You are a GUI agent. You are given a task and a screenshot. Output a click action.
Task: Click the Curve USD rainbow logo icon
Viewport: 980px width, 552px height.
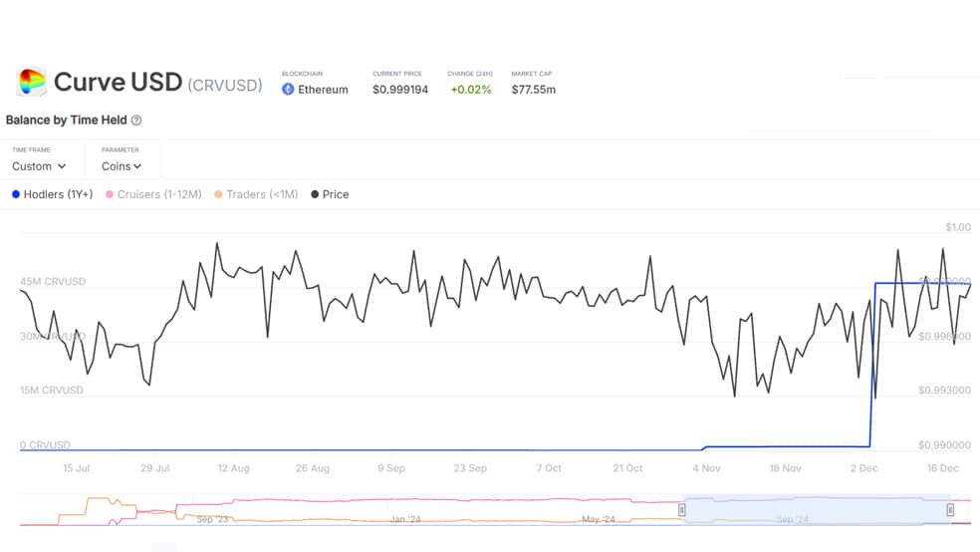(x=31, y=82)
